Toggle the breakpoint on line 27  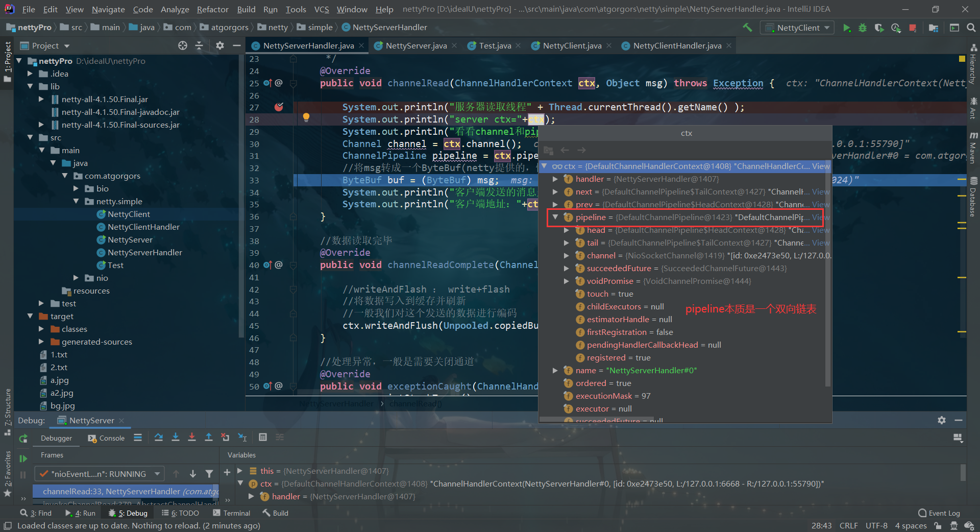coord(279,107)
